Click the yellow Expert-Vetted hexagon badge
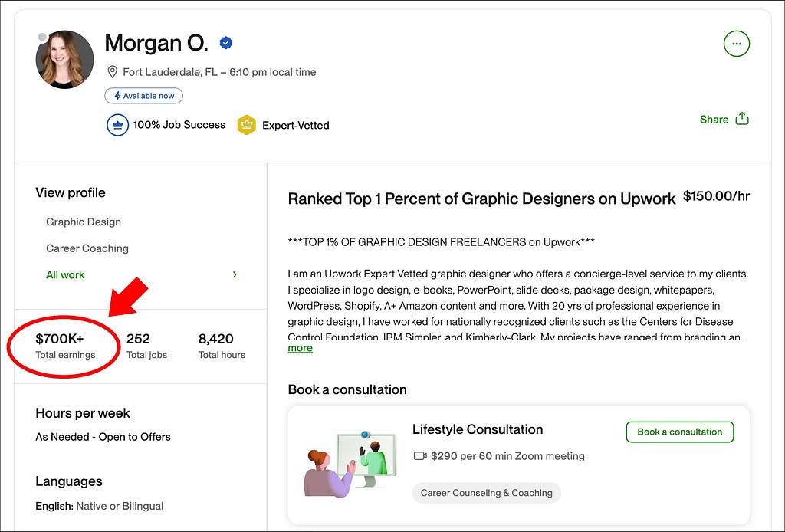This screenshot has width=785, height=532. [246, 125]
